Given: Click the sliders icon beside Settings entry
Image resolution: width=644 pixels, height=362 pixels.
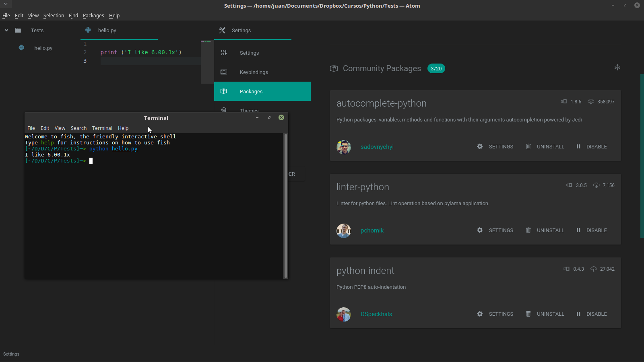Looking at the screenshot, I should tap(224, 53).
